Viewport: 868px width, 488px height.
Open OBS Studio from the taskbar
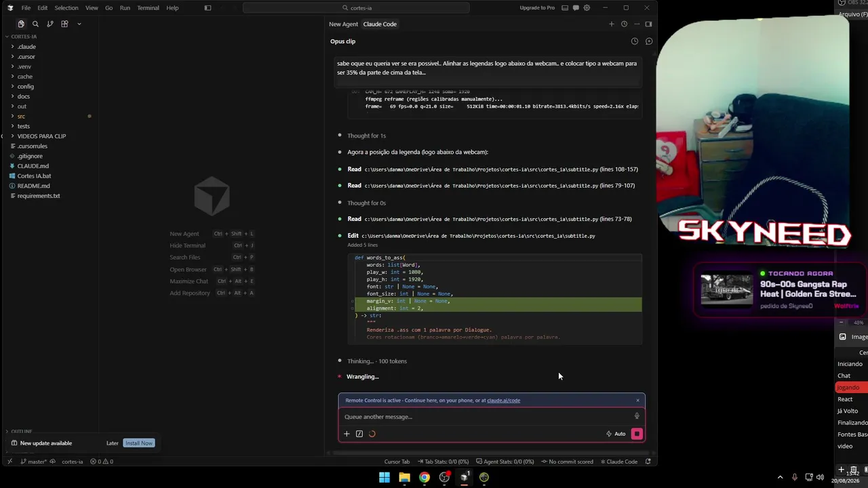click(444, 477)
